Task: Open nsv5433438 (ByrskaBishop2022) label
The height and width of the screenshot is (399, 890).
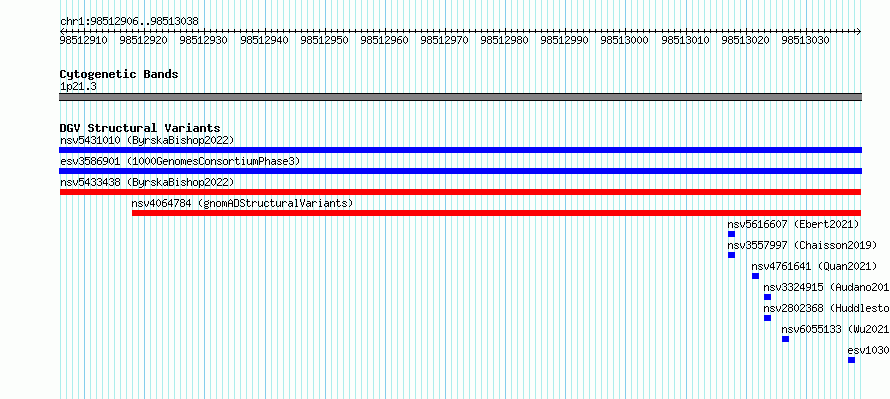Action: pos(147,182)
